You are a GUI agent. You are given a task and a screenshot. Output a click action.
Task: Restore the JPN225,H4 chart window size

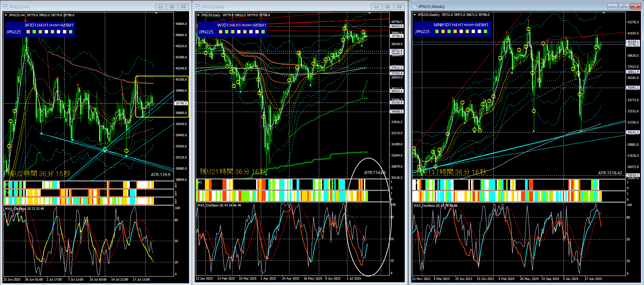[x=172, y=7]
